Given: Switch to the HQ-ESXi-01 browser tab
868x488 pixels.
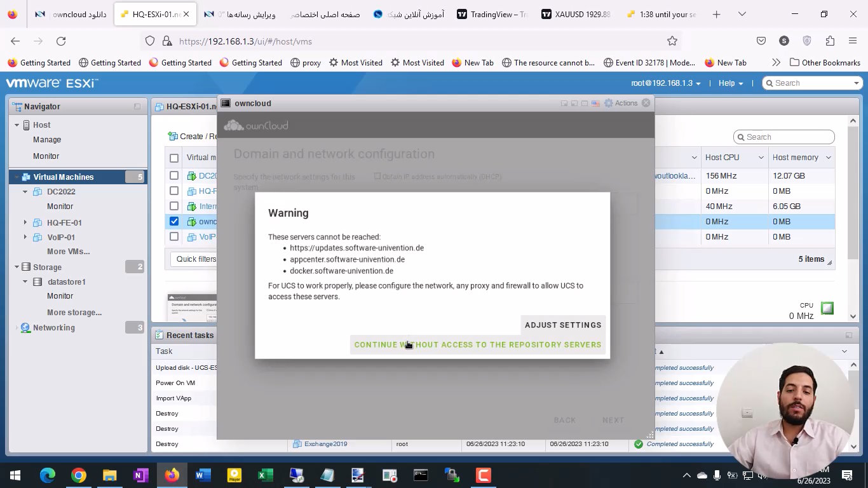Looking at the screenshot, I should [154, 14].
